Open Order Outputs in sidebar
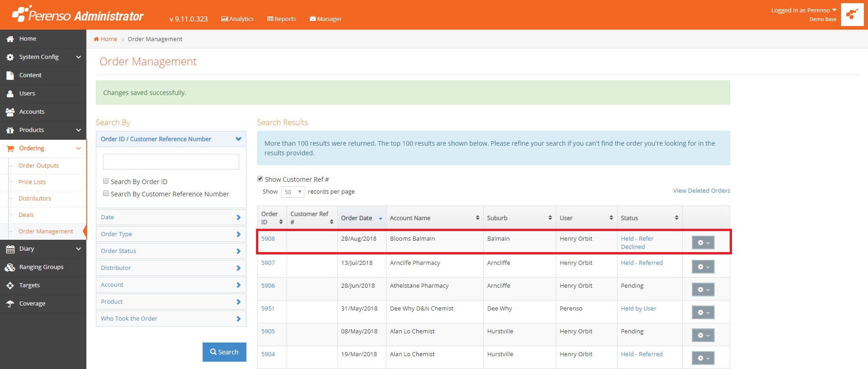Image resolution: width=868 pixels, height=369 pixels. click(x=39, y=166)
